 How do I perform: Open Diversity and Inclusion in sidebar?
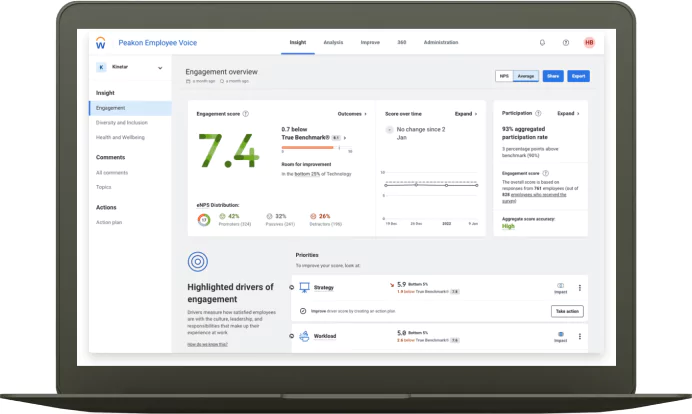click(122, 123)
